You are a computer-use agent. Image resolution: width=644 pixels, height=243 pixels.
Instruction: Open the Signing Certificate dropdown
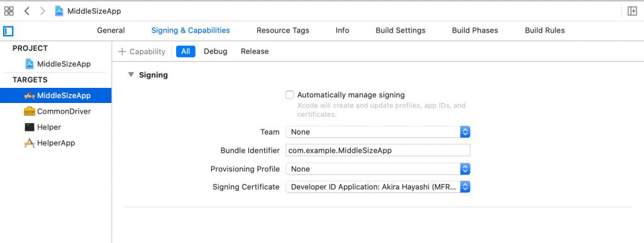[378, 187]
